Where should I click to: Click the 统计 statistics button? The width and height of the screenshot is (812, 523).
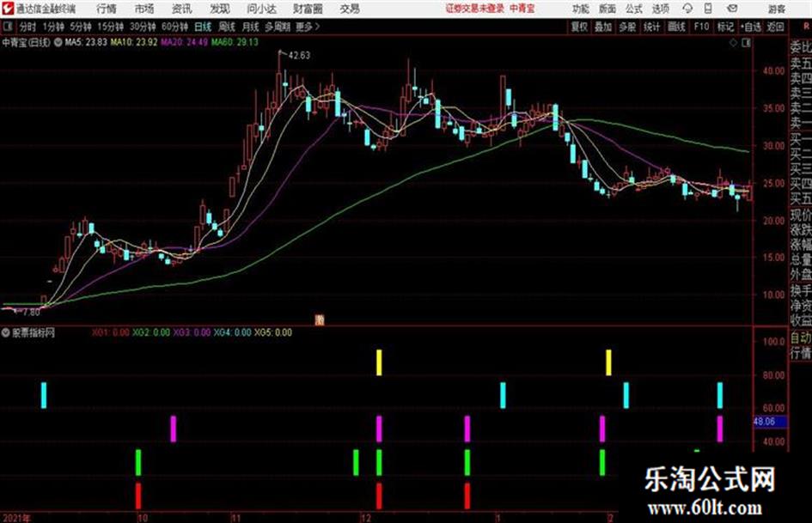pos(652,27)
